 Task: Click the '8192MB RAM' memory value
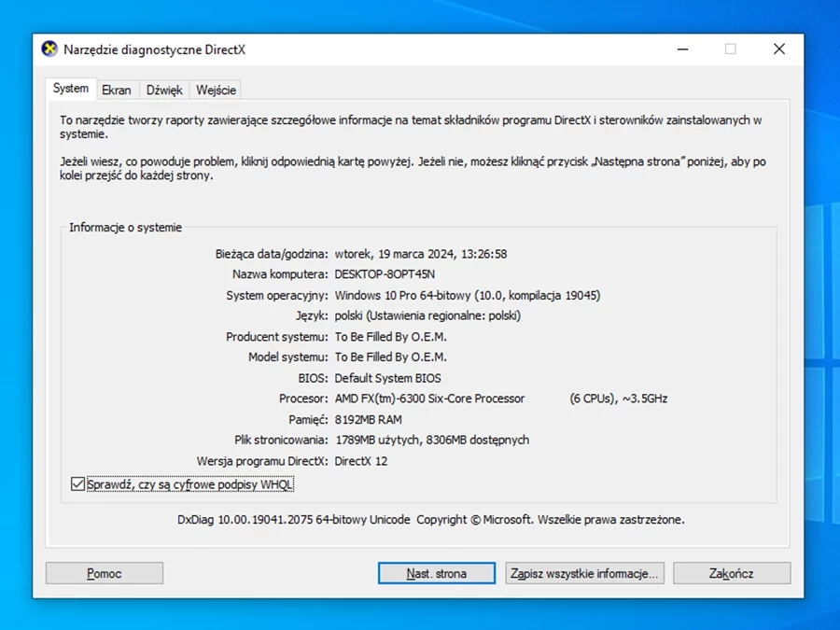click(368, 419)
